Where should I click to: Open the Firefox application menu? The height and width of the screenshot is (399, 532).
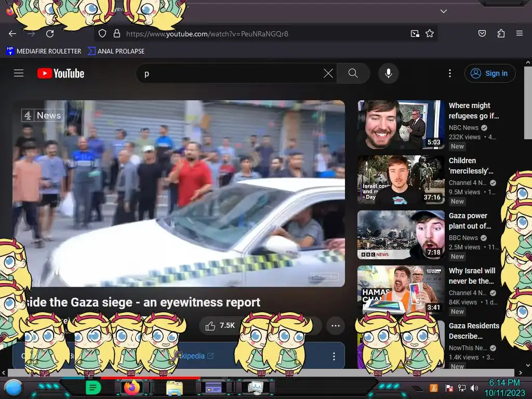(x=520, y=33)
